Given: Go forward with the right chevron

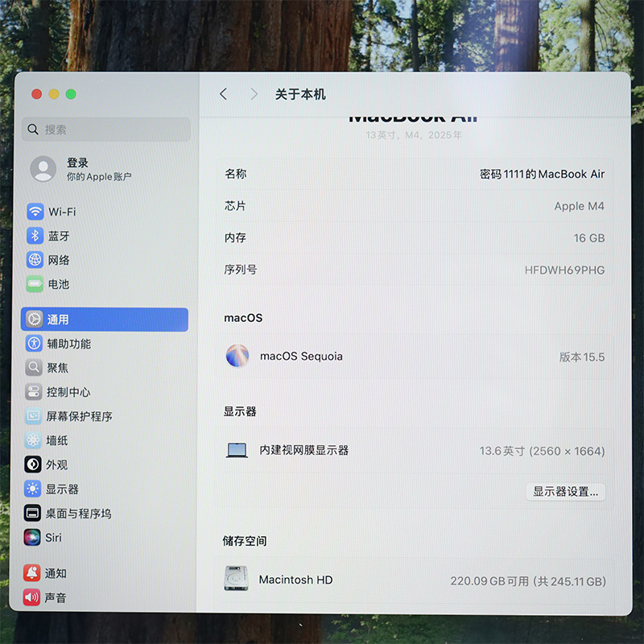Looking at the screenshot, I should coord(254,94).
